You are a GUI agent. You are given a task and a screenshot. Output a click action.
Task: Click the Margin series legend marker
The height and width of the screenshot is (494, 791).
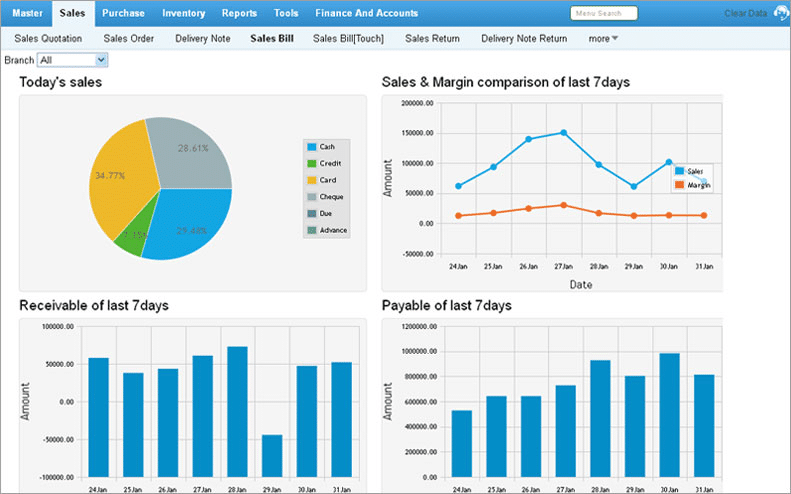click(680, 185)
